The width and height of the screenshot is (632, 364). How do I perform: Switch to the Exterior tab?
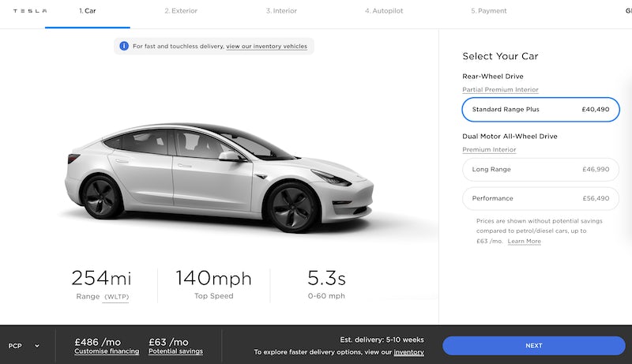point(181,11)
